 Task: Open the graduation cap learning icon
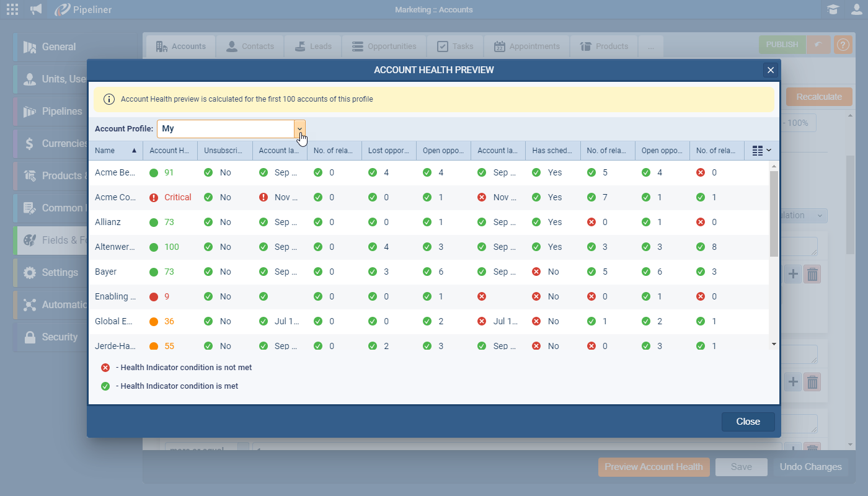[833, 9]
